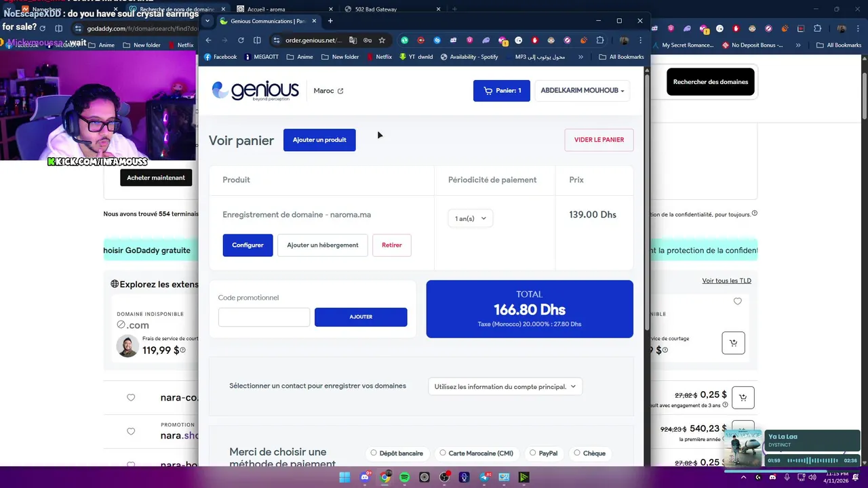
Task: Open Voir tous les TLD link
Action: pos(726,281)
